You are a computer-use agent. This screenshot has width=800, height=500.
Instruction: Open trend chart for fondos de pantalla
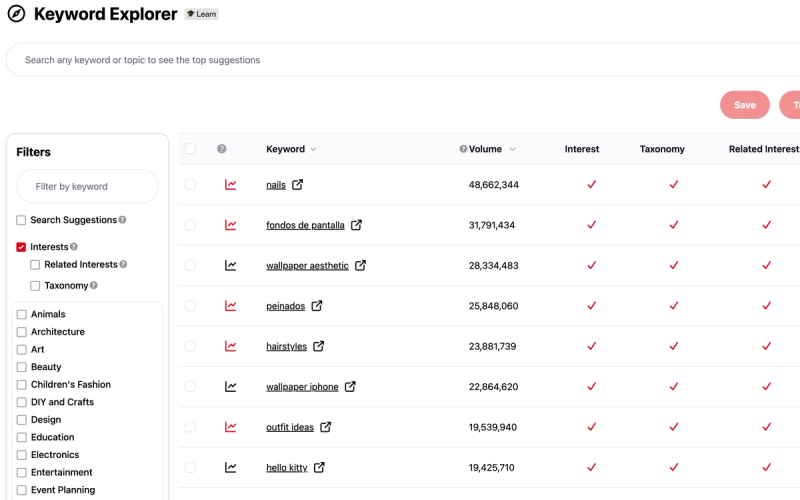231,225
